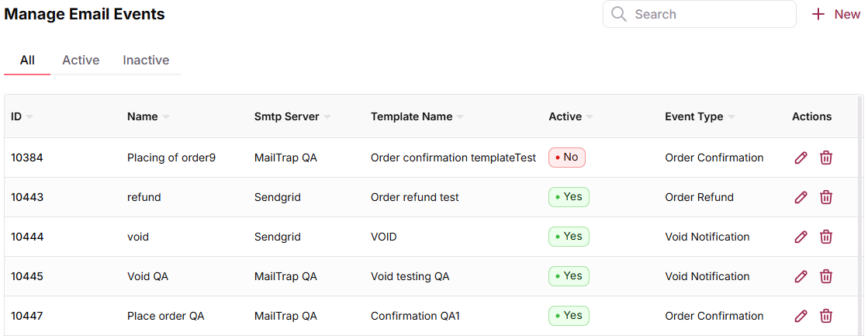Click the pencil icon for refund row
Screen dimensions: 868x336
coord(801,197)
